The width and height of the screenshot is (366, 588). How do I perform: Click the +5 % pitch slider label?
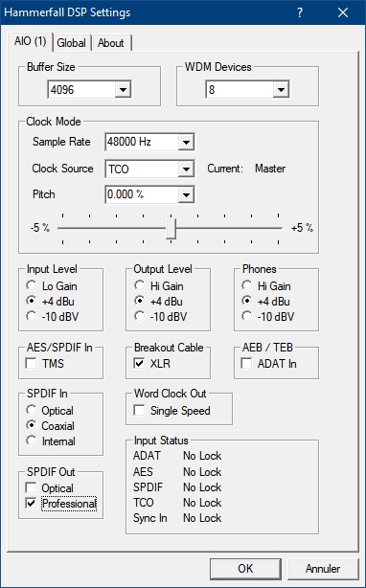coord(302,228)
